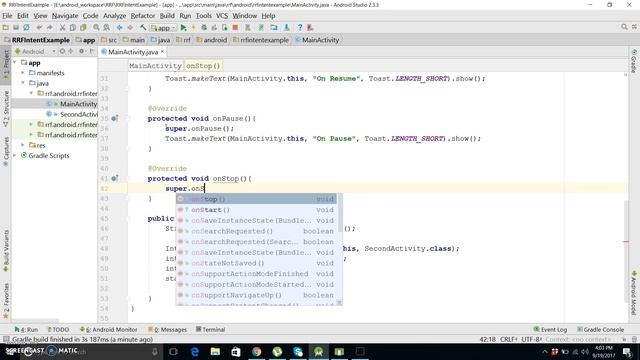This screenshot has height=360, width=640.
Task: Click the Debug app bug icon
Action: tap(204, 28)
